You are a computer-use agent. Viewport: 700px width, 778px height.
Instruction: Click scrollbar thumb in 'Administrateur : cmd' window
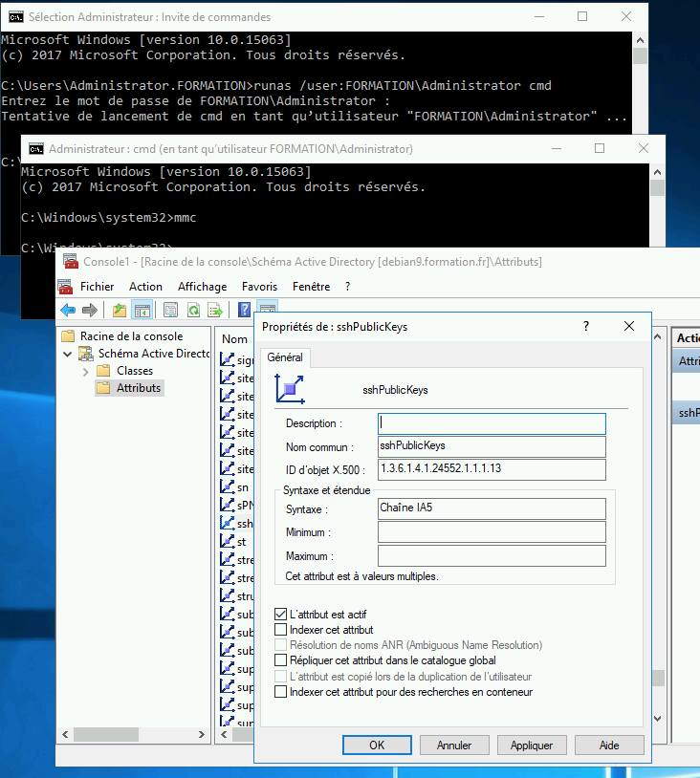pos(657,188)
